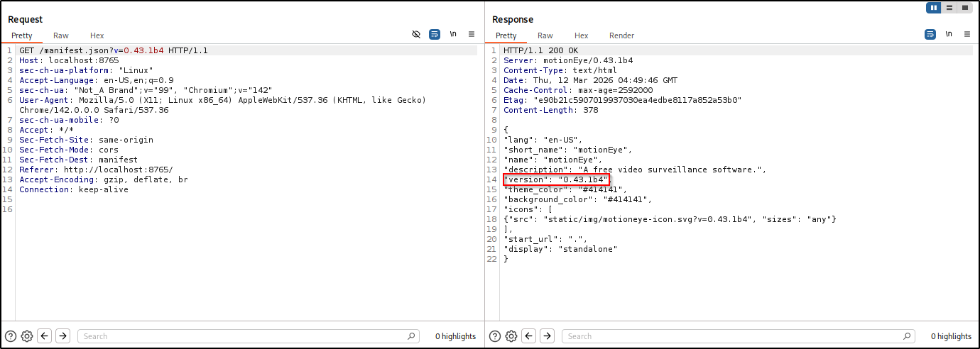980x349 pixels.
Task: Select combined tabbed layout icon
Action: click(965, 8)
